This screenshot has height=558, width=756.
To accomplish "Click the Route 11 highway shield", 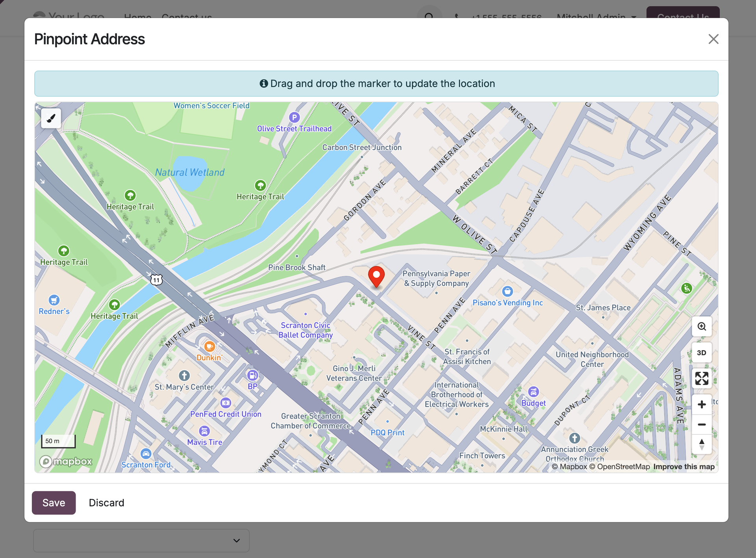I will [x=156, y=280].
